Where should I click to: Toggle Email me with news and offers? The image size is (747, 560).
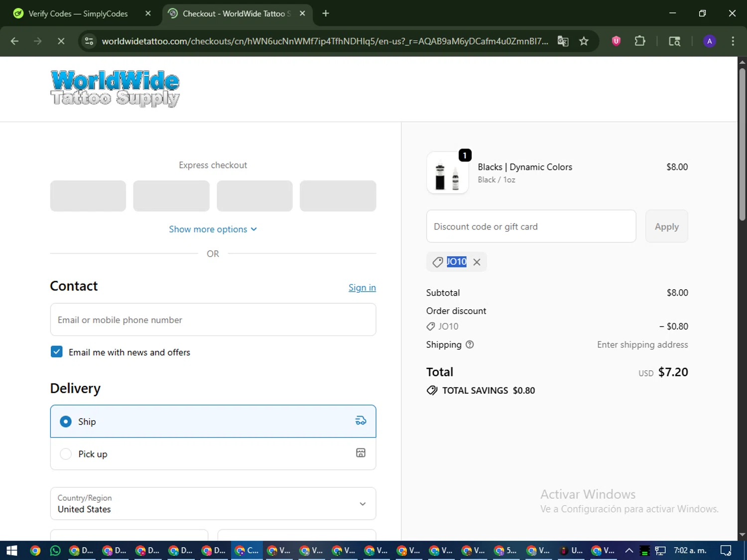(x=57, y=352)
